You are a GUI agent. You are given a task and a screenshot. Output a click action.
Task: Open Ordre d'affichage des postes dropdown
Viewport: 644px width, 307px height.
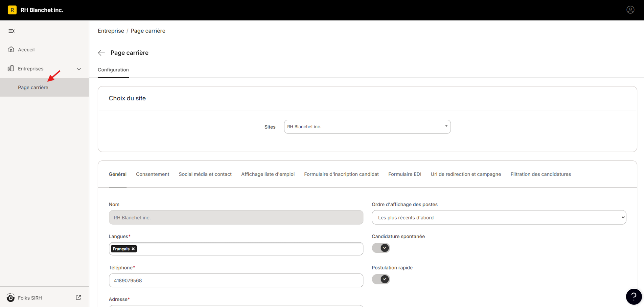499,217
